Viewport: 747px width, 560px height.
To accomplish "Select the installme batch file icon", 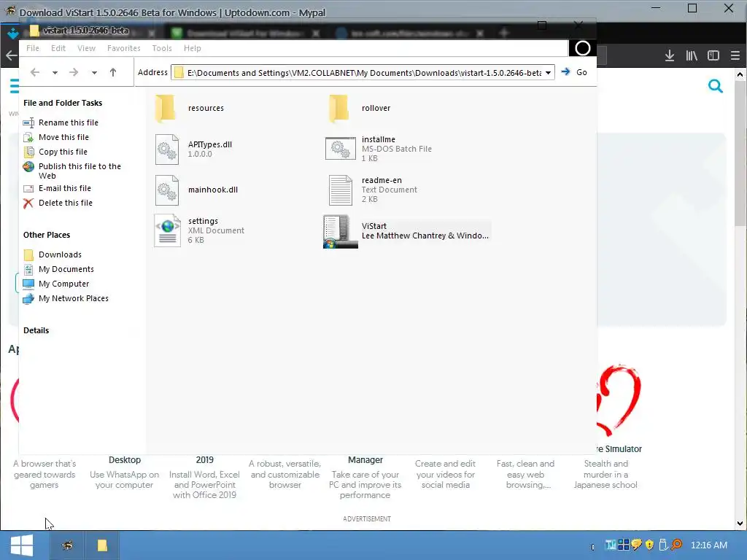I will coord(340,148).
